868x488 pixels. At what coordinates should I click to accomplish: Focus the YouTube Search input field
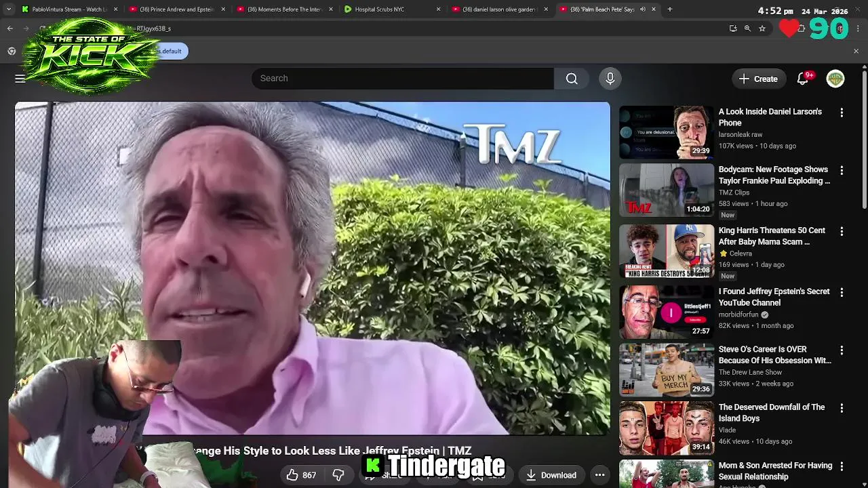403,79
